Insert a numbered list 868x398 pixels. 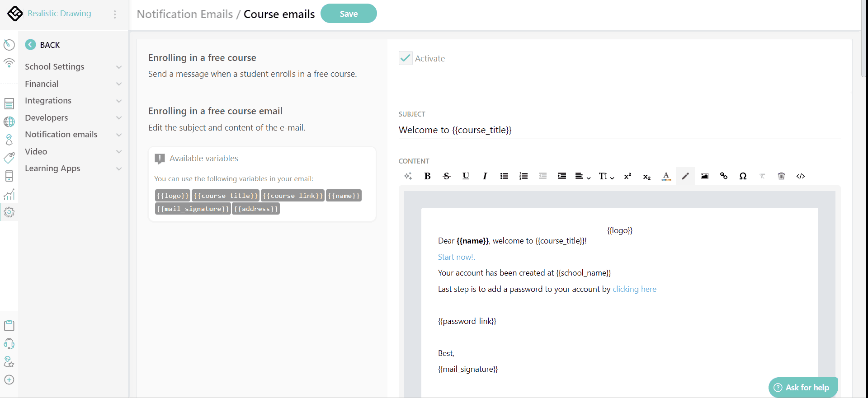[x=524, y=176]
